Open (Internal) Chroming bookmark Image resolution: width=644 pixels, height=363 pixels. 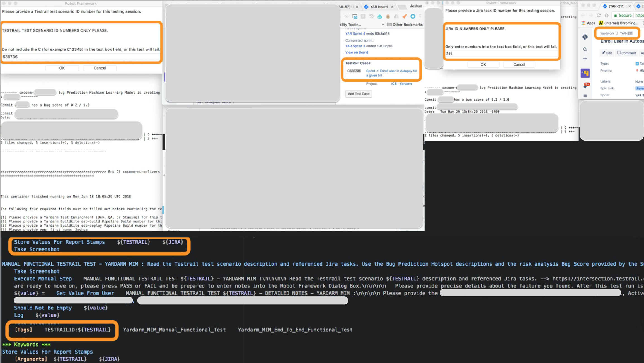(x=618, y=23)
